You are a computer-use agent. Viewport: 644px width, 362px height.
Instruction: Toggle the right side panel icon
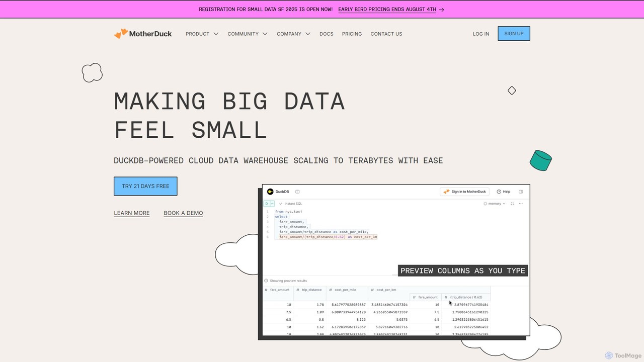point(521,192)
